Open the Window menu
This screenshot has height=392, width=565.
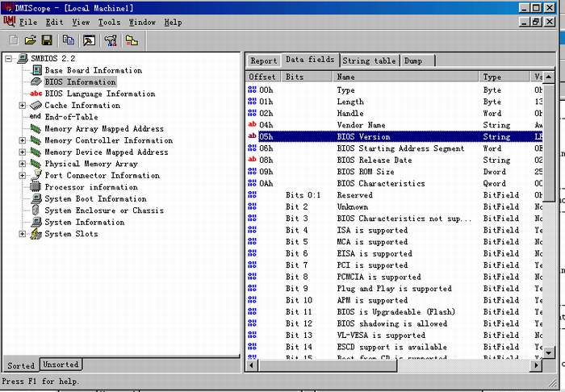coord(142,23)
